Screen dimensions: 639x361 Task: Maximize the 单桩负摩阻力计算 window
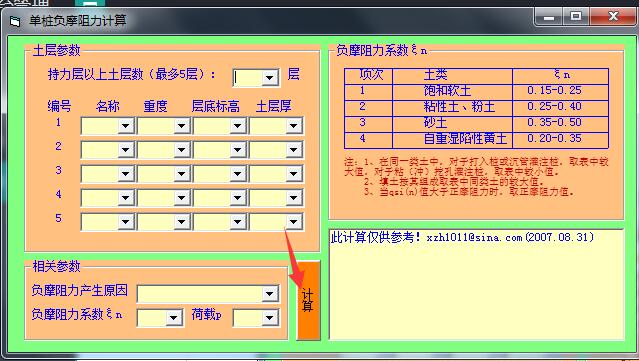point(576,17)
